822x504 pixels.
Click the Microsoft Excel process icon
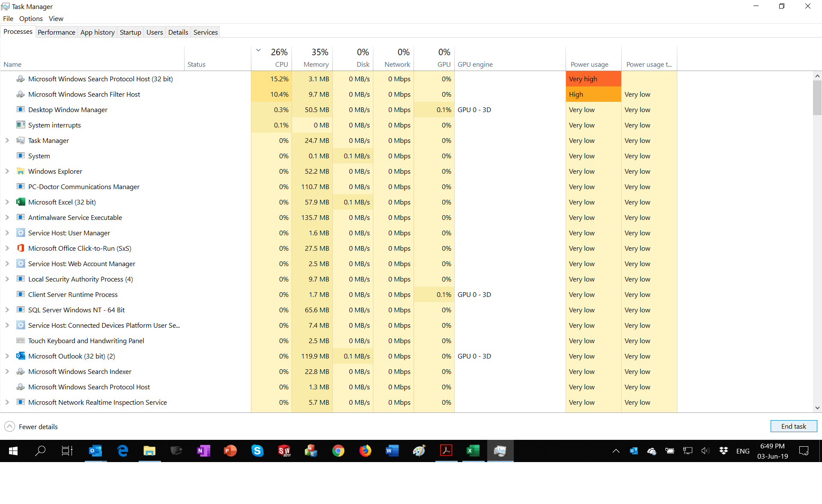pos(21,202)
